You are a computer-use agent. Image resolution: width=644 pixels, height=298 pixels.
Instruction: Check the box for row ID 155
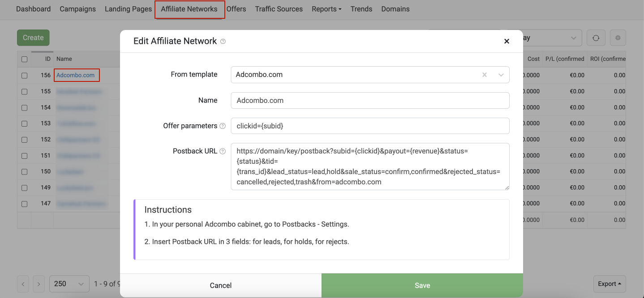pos(24,92)
